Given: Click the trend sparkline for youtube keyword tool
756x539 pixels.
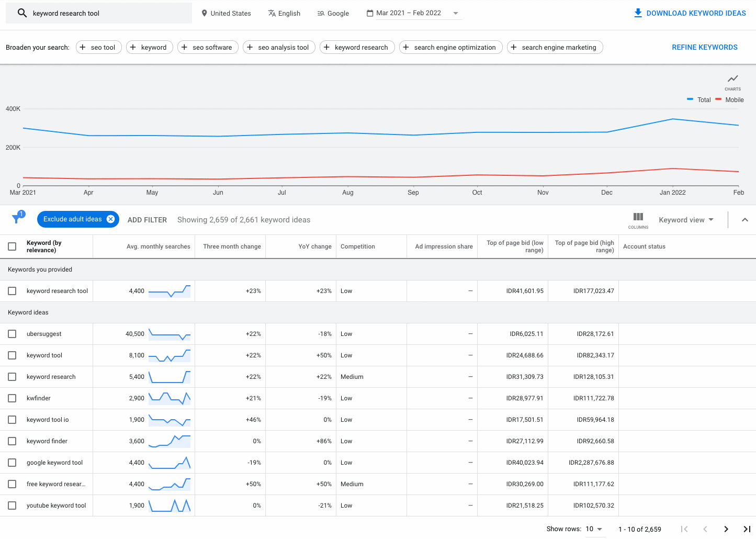Looking at the screenshot, I should (170, 506).
